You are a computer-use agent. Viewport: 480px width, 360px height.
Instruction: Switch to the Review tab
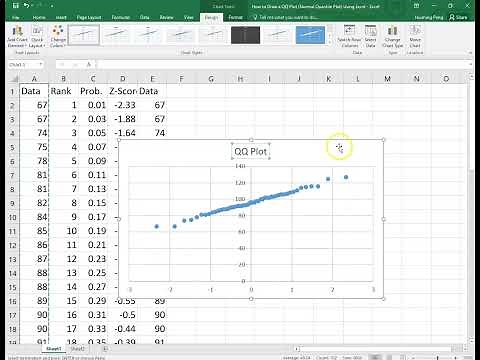(166, 17)
